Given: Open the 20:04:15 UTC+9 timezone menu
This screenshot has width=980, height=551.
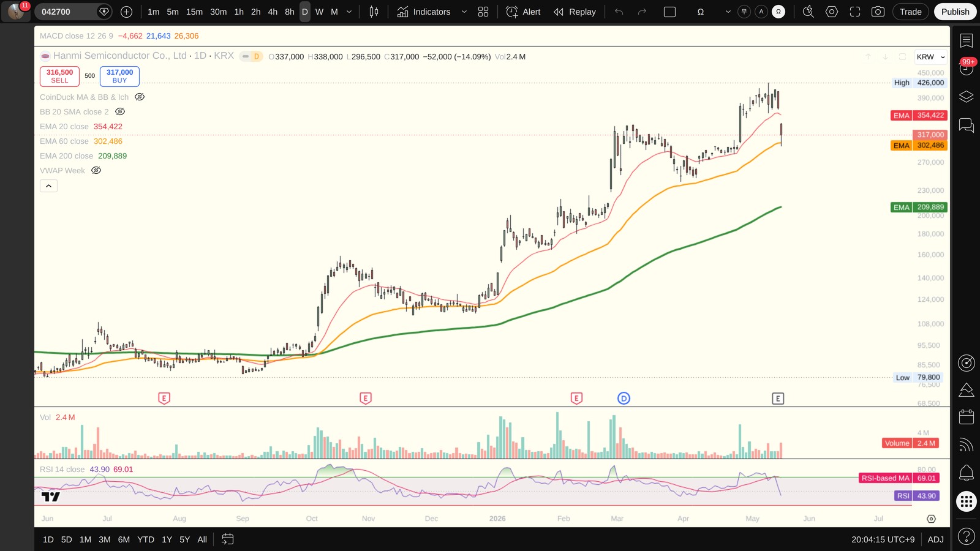Looking at the screenshot, I should (883, 539).
